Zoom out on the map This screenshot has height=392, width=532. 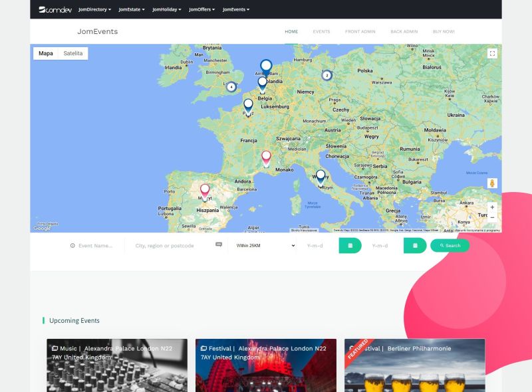click(491, 216)
